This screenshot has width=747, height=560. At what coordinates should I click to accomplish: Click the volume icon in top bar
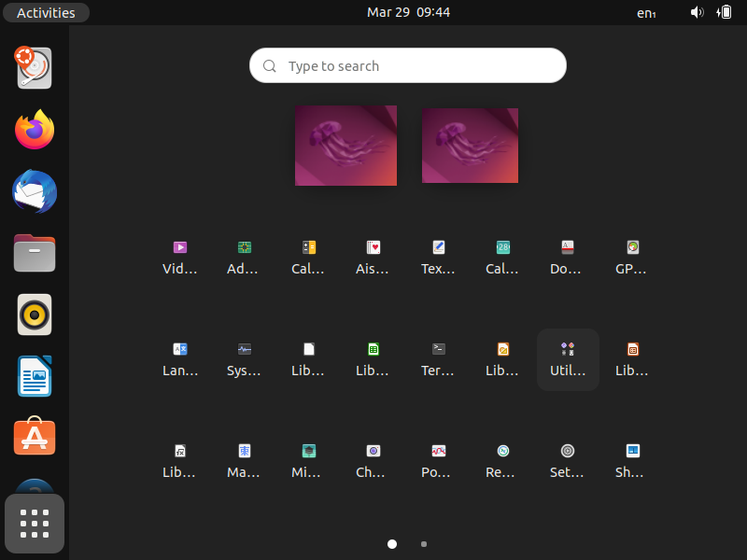[697, 12]
